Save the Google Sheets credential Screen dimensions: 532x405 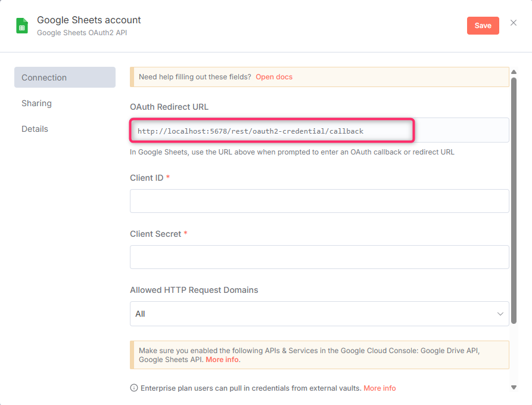tap(483, 26)
